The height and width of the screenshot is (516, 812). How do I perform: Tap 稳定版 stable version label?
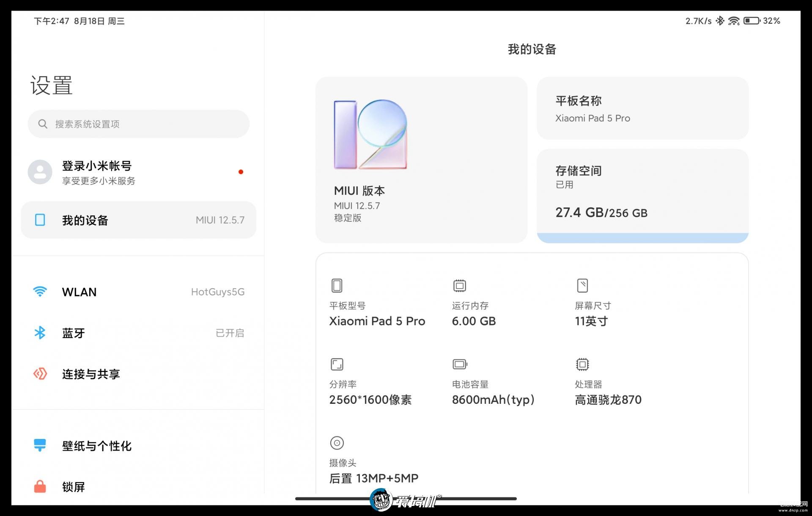pyautogui.click(x=348, y=218)
